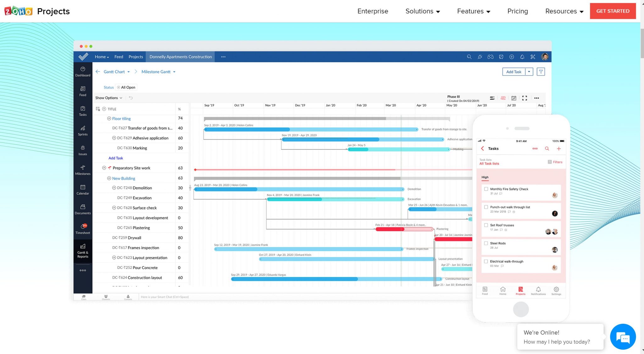Collapse the Preparatory Site work milestone

click(104, 168)
